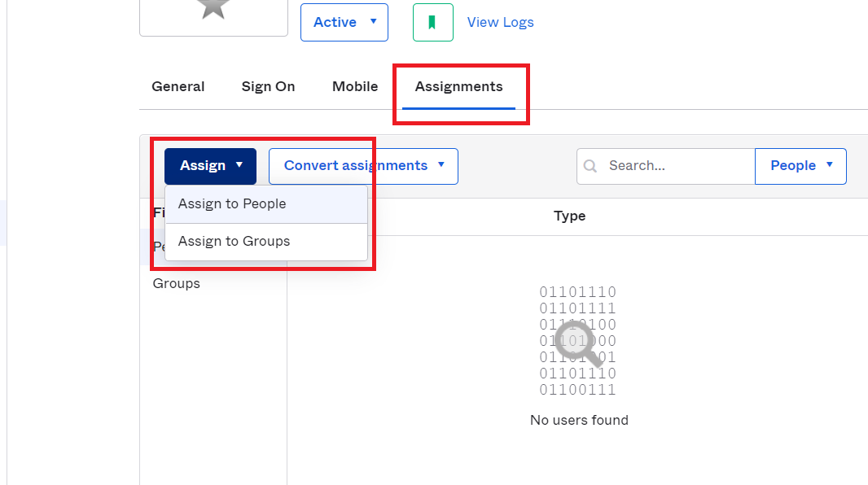868x485 pixels.
Task: Click the magnifier icon in search box
Action: click(590, 166)
